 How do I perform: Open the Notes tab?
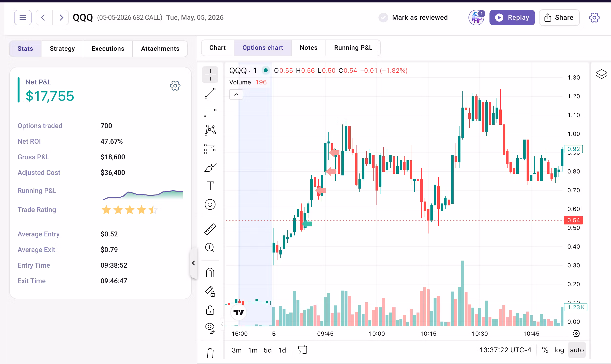pyautogui.click(x=309, y=48)
